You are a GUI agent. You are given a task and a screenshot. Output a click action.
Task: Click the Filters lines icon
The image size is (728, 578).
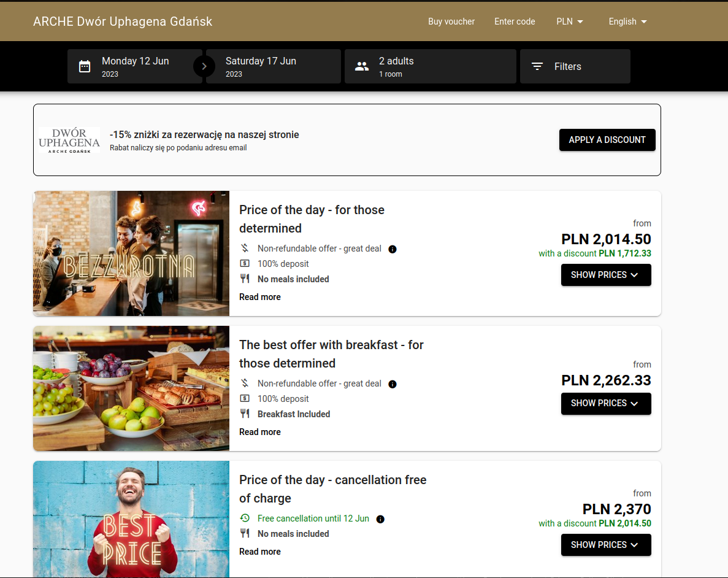pos(537,66)
